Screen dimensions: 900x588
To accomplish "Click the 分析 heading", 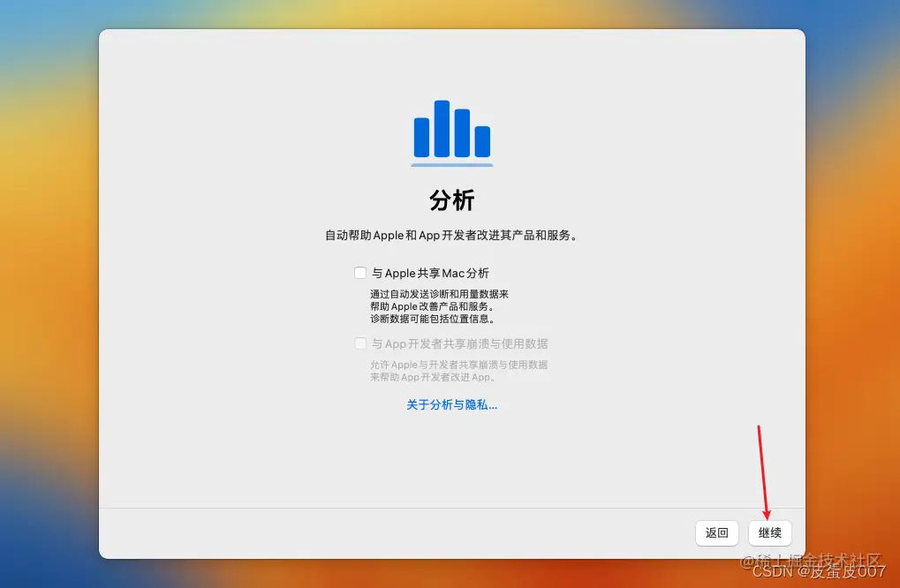I will coord(451,200).
